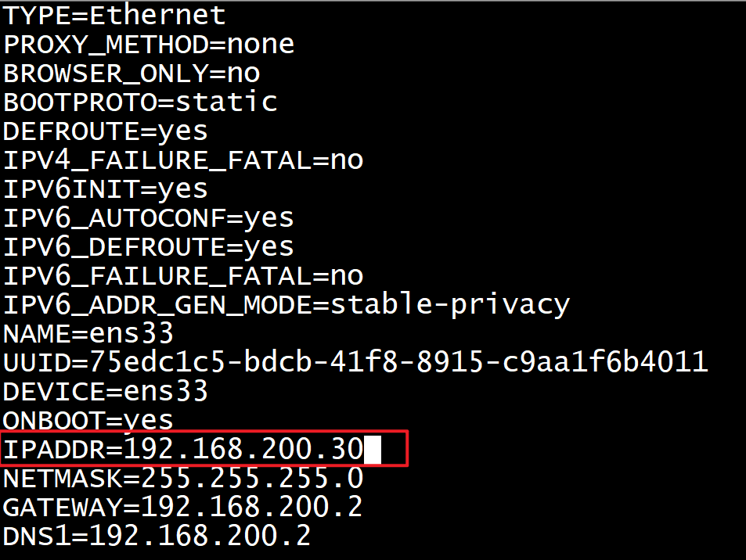Click the DEFROUTE=yes entry
746x560 pixels.
pyautogui.click(x=106, y=131)
